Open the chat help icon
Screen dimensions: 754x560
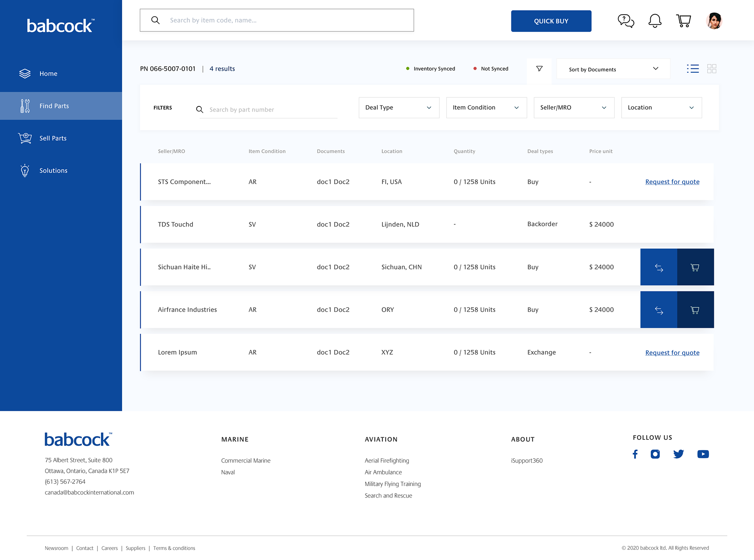click(626, 21)
